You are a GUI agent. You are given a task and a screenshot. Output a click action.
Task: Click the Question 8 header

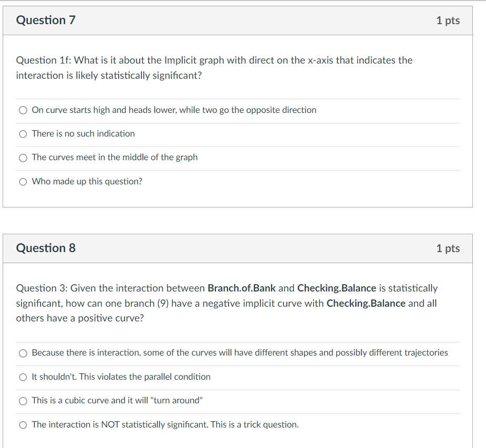[46, 247]
